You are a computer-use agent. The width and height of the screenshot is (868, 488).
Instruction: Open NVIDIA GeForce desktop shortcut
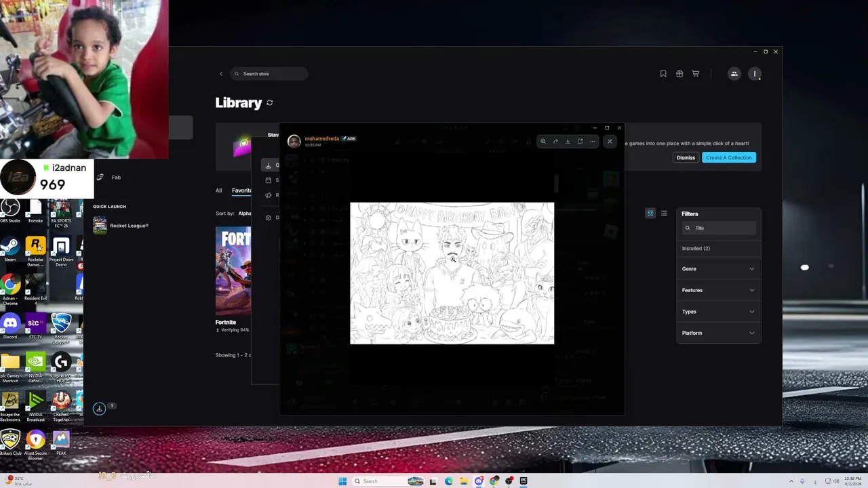click(35, 368)
